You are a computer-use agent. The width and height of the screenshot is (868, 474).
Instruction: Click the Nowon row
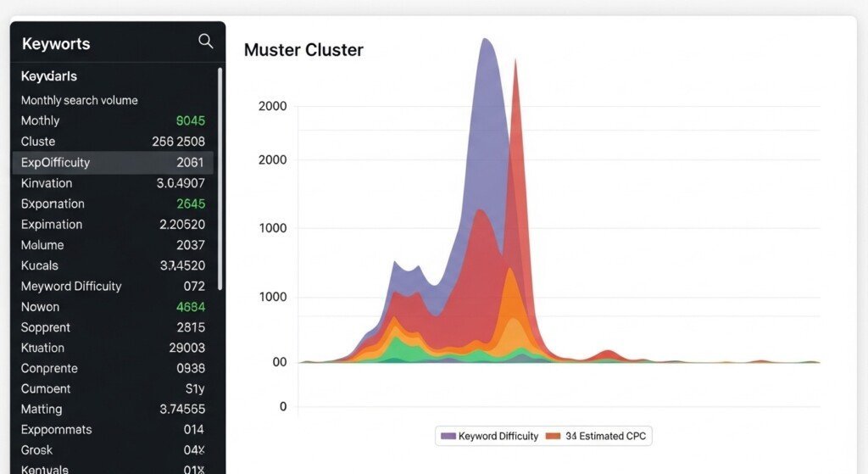(113, 307)
